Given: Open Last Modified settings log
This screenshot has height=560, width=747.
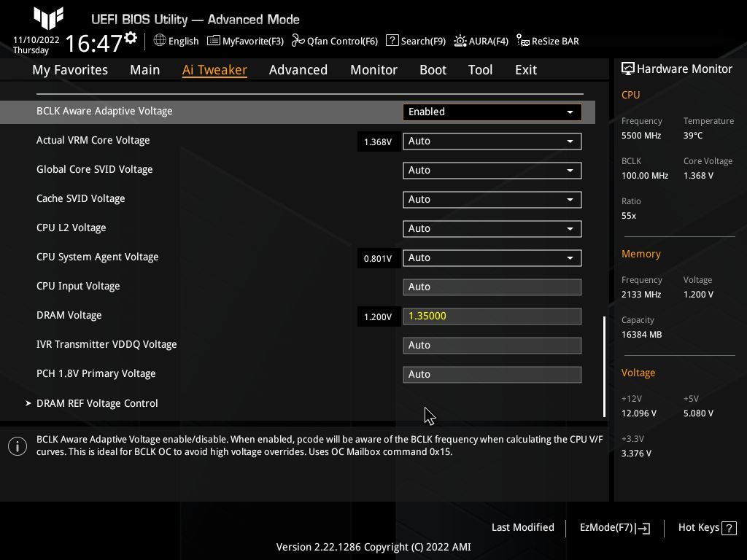Looking at the screenshot, I should [x=522, y=528].
